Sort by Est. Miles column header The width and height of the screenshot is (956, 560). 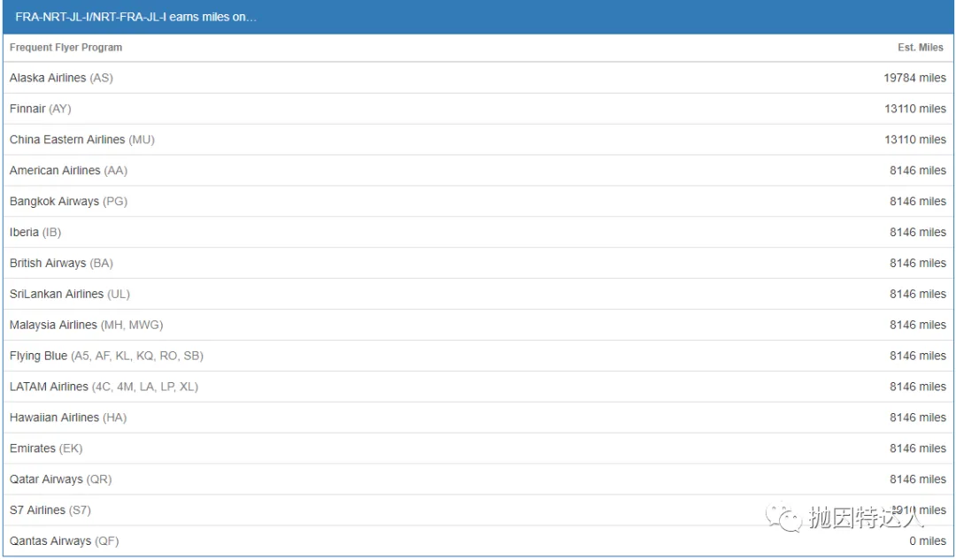click(x=921, y=48)
